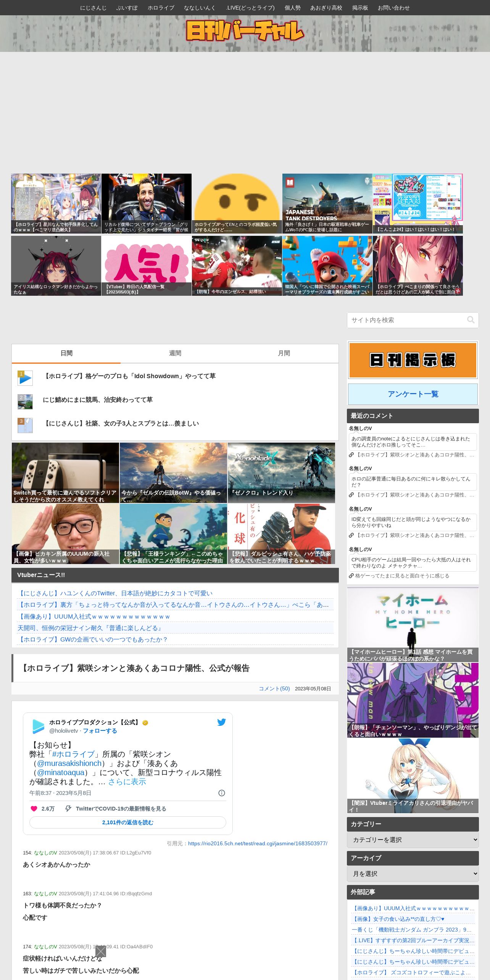Screen dimensions: 490x980
Task: Click the @minatoaqua mention link
Action: pos(60,772)
